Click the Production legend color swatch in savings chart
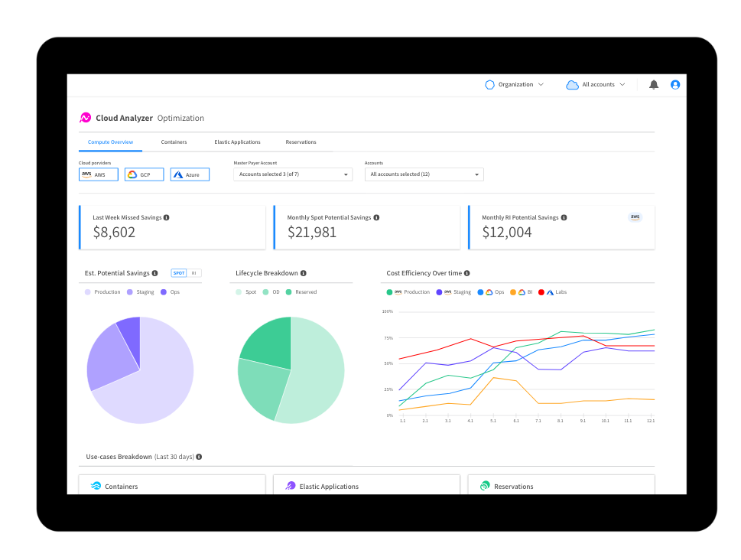 click(88, 292)
